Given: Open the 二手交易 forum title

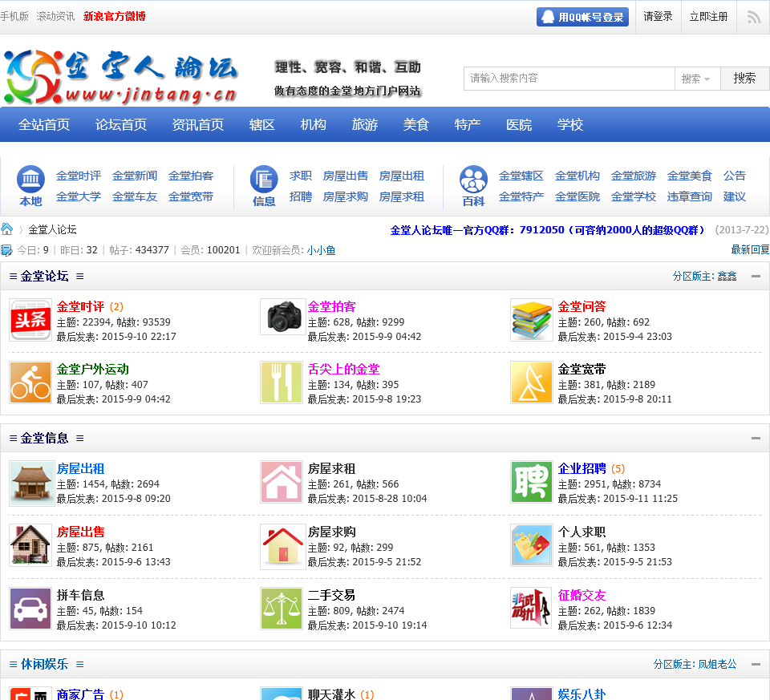Looking at the screenshot, I should (331, 596).
